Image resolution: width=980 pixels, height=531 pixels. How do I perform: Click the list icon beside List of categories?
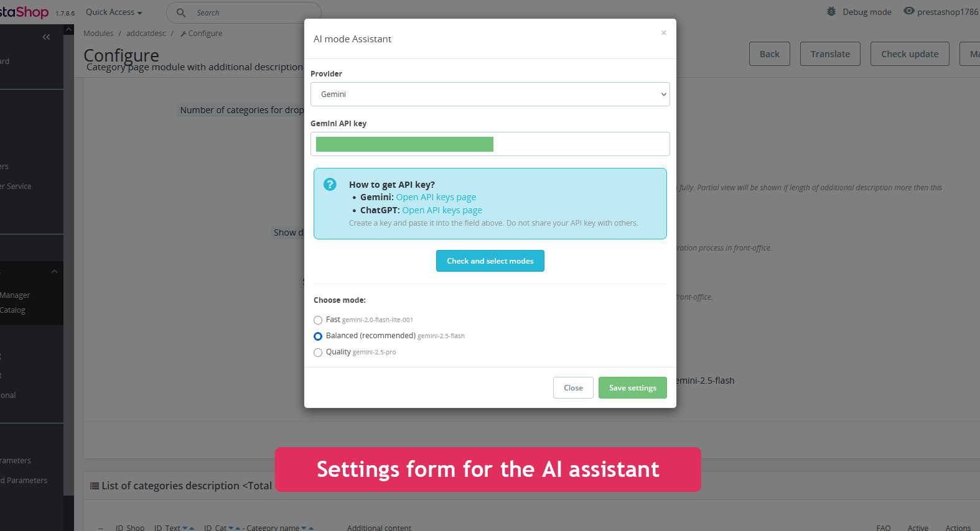[95, 486]
